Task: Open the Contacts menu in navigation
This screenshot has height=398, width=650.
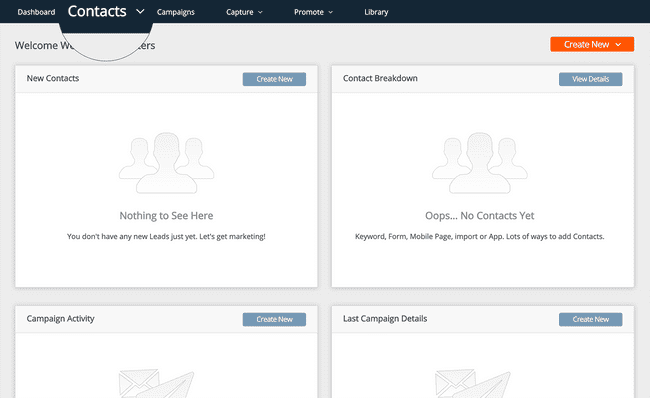Action: pyautogui.click(x=97, y=11)
